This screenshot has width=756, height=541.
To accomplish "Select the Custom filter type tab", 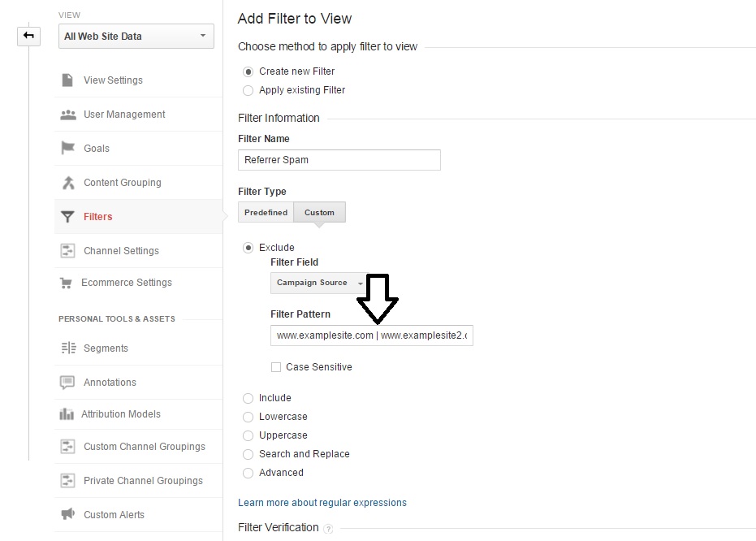I will 319,213.
